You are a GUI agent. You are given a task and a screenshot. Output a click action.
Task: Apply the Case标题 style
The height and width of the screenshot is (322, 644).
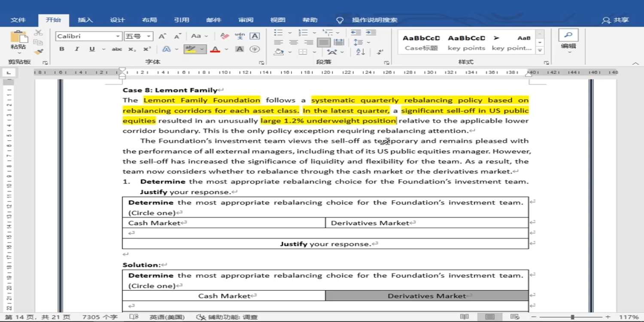[421, 43]
